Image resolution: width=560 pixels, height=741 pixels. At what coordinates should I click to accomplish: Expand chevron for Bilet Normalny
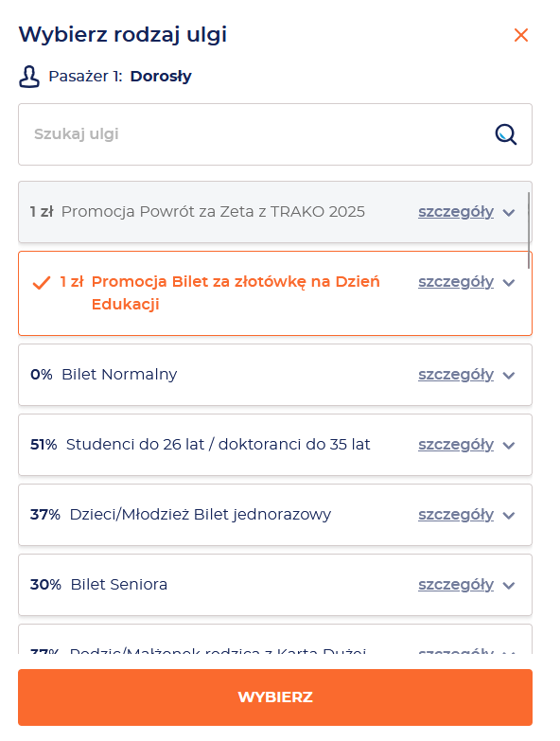point(509,375)
